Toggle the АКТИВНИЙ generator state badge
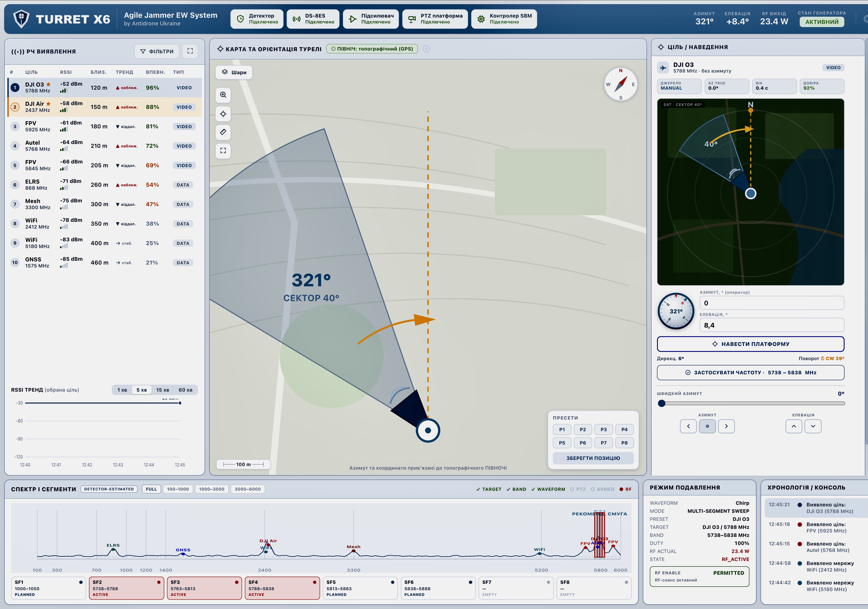868x609 pixels. [822, 22]
